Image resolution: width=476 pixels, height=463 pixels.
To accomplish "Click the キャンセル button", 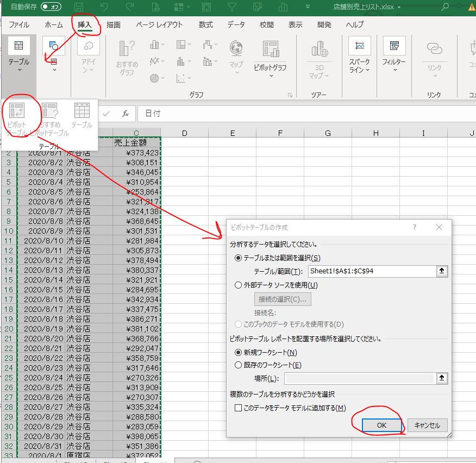I will point(427,426).
